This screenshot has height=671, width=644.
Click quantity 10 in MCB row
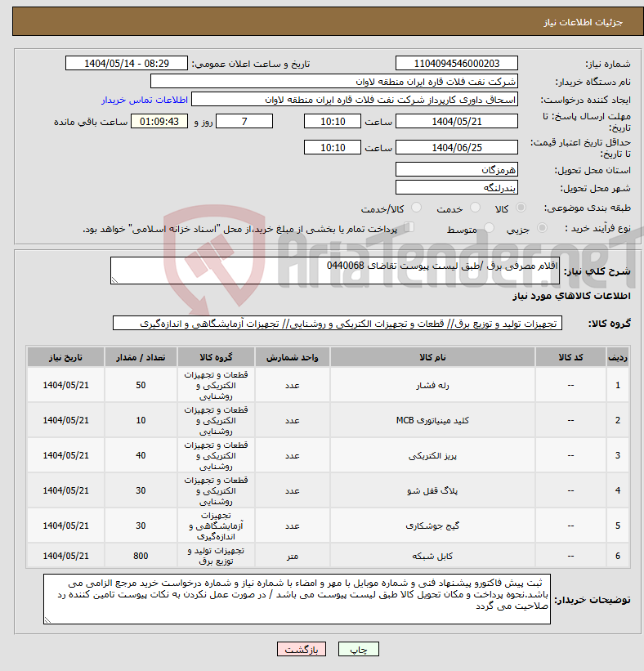(141, 420)
